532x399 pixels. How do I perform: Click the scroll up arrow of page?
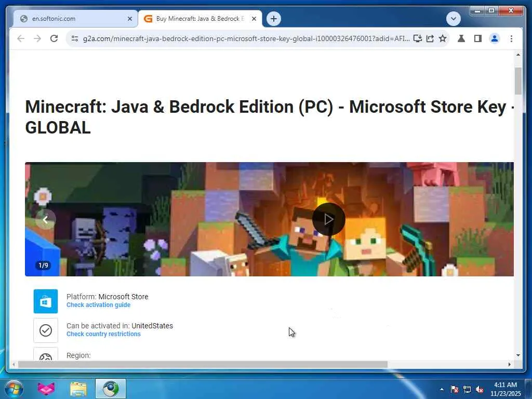click(x=518, y=55)
